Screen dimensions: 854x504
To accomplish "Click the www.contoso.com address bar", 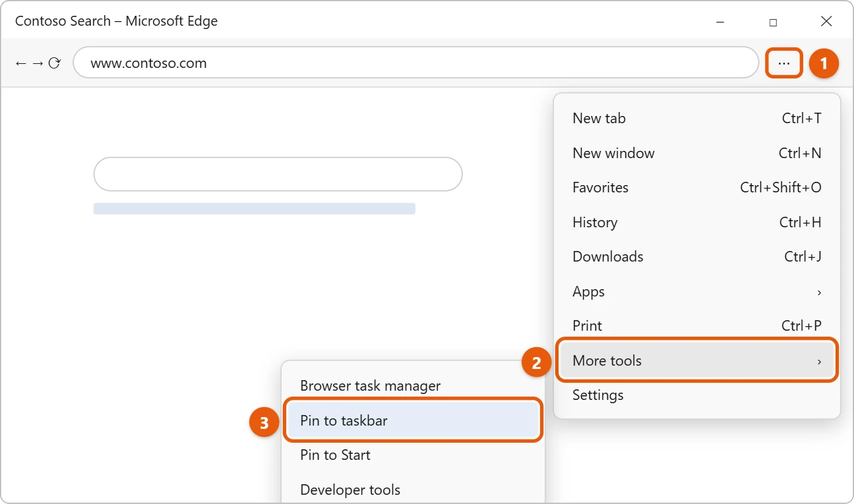I will pyautogui.click(x=416, y=63).
